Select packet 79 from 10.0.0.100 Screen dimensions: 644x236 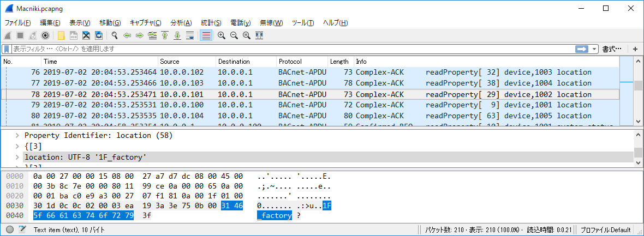[310, 105]
